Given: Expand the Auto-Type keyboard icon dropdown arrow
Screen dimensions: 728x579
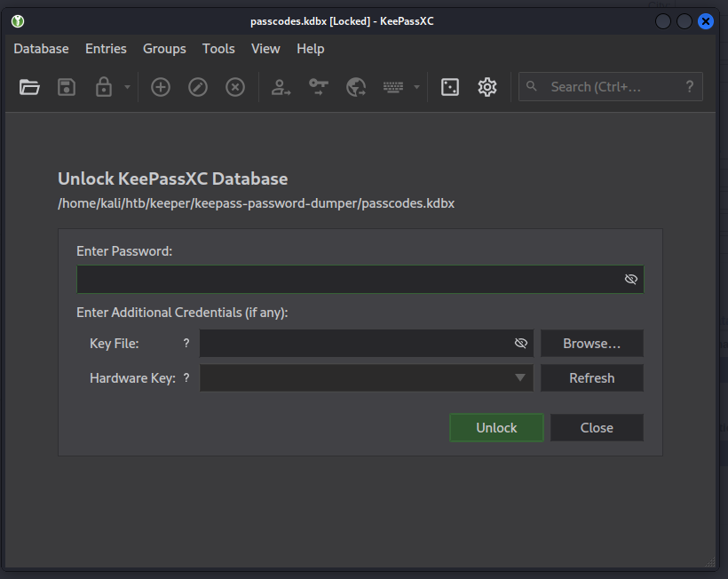Looking at the screenshot, I should [x=416, y=87].
